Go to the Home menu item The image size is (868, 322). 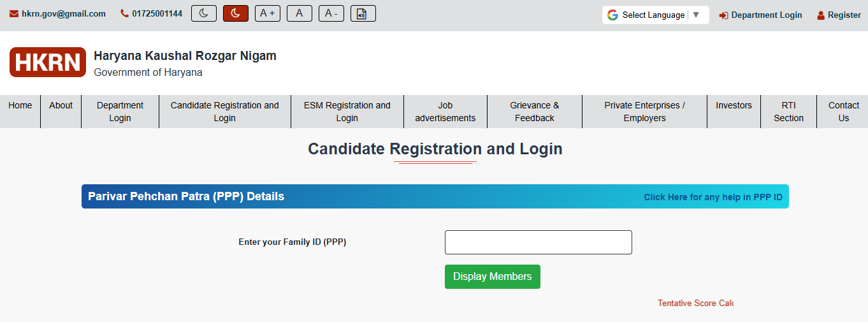point(20,106)
